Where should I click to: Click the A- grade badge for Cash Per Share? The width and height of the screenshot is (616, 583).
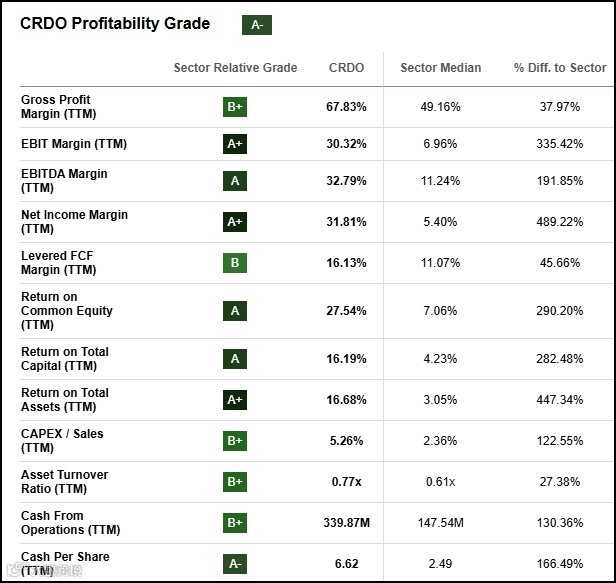tap(235, 564)
